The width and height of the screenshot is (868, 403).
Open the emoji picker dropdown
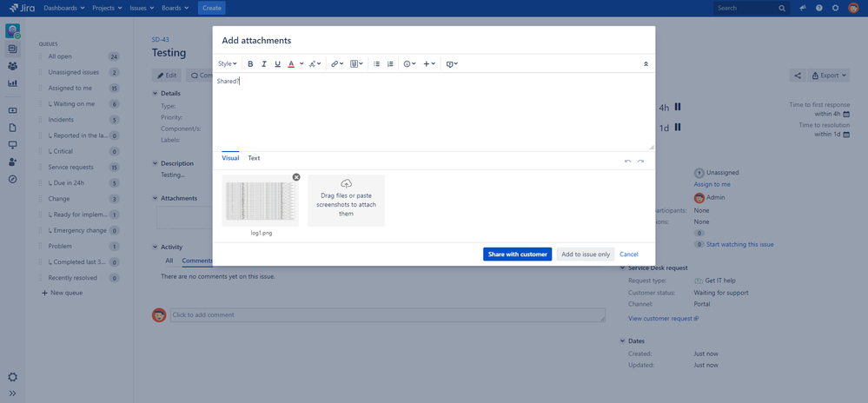(x=409, y=63)
